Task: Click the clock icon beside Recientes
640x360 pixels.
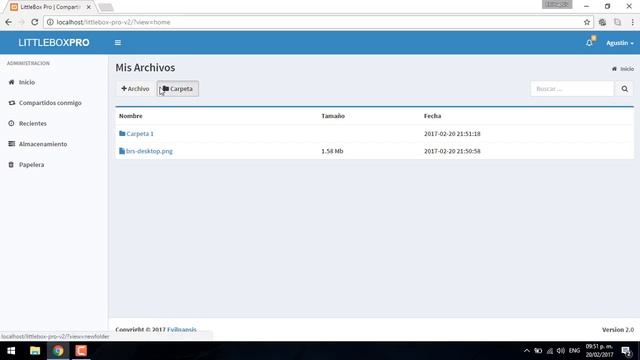Action: coord(11,123)
